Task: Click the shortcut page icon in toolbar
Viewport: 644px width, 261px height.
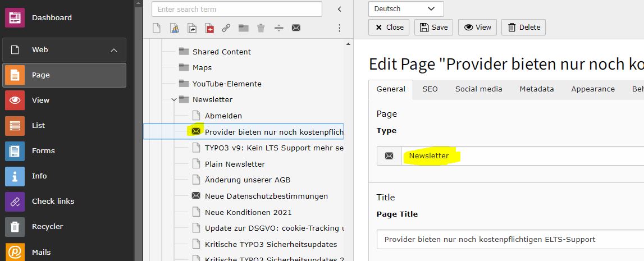Action: (192, 28)
